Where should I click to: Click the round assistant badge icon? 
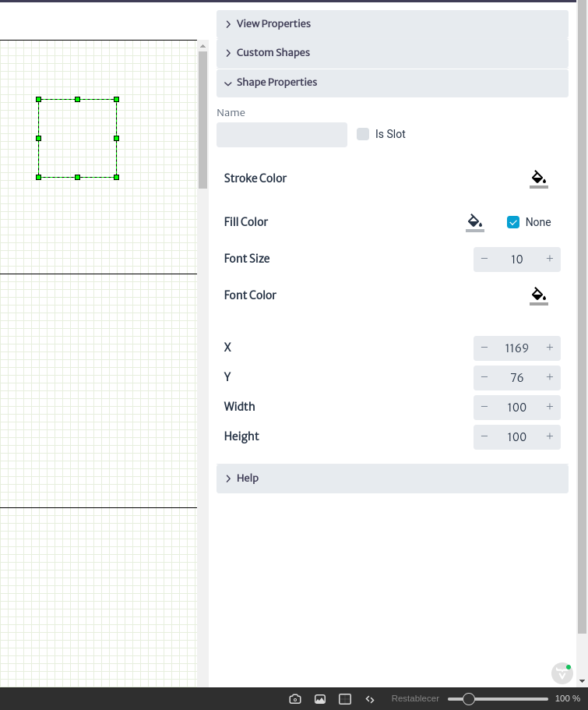[562, 674]
